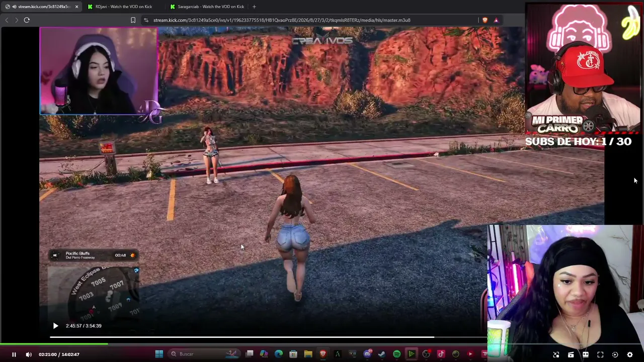Open Discord from taskbar

[x=367, y=354]
